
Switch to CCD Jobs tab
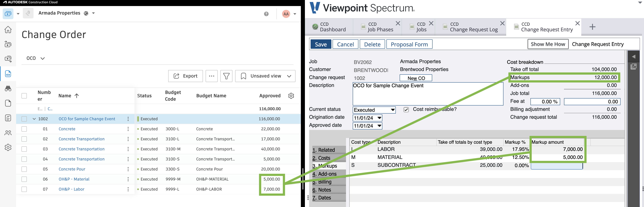tap(418, 27)
